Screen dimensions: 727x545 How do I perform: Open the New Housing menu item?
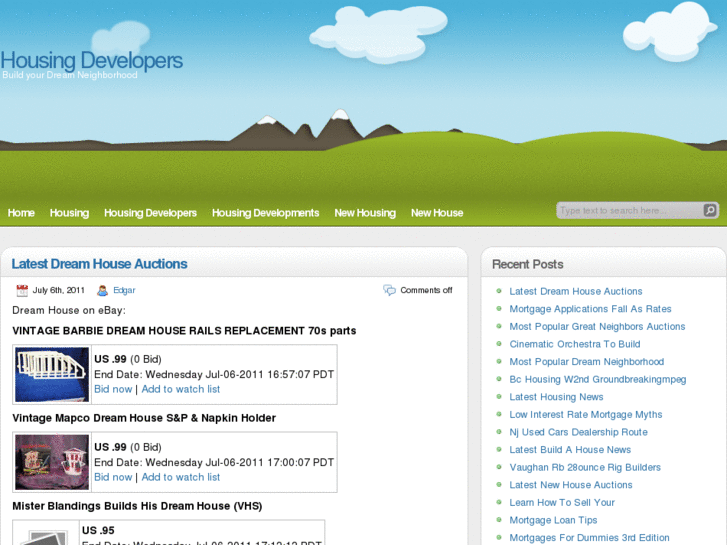point(365,213)
